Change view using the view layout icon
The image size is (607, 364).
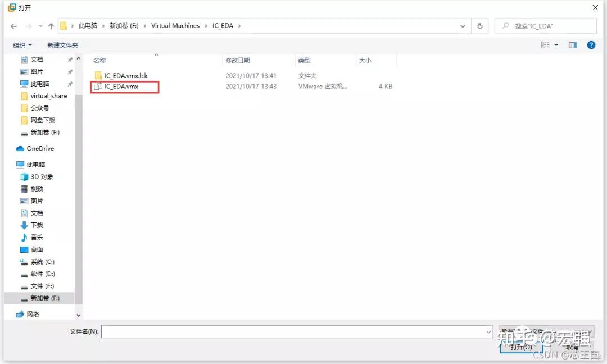(545, 46)
